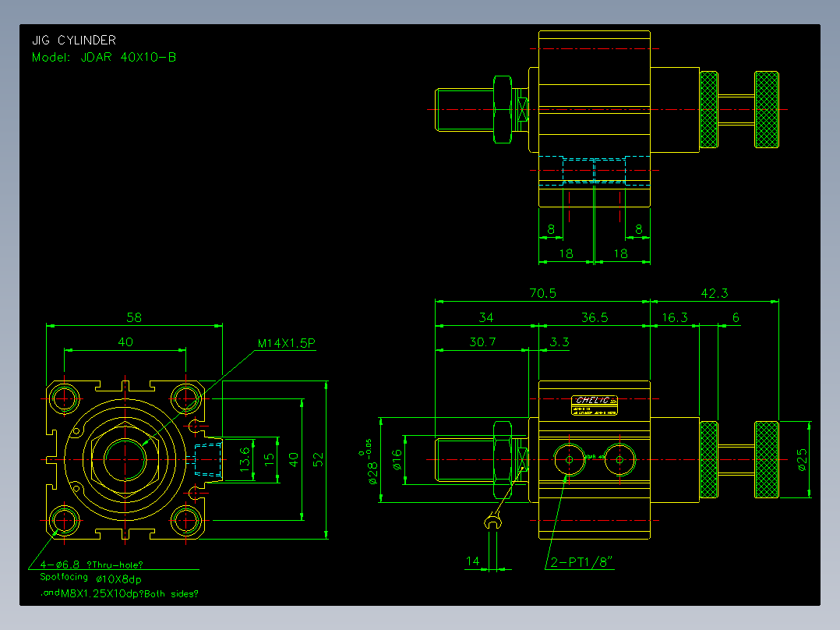The width and height of the screenshot is (840, 630).
Task: Click the 34 dimension value
Action: (486, 317)
